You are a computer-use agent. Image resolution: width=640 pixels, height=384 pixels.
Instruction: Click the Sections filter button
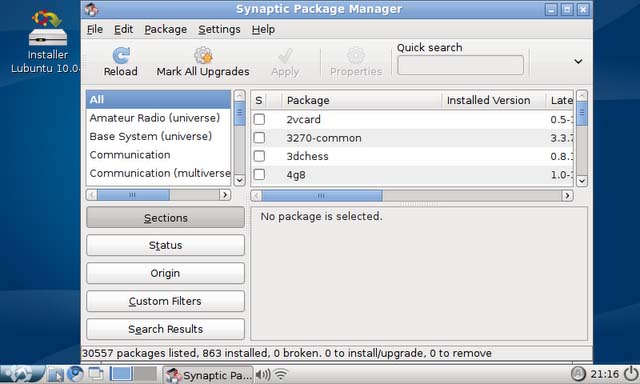(165, 218)
